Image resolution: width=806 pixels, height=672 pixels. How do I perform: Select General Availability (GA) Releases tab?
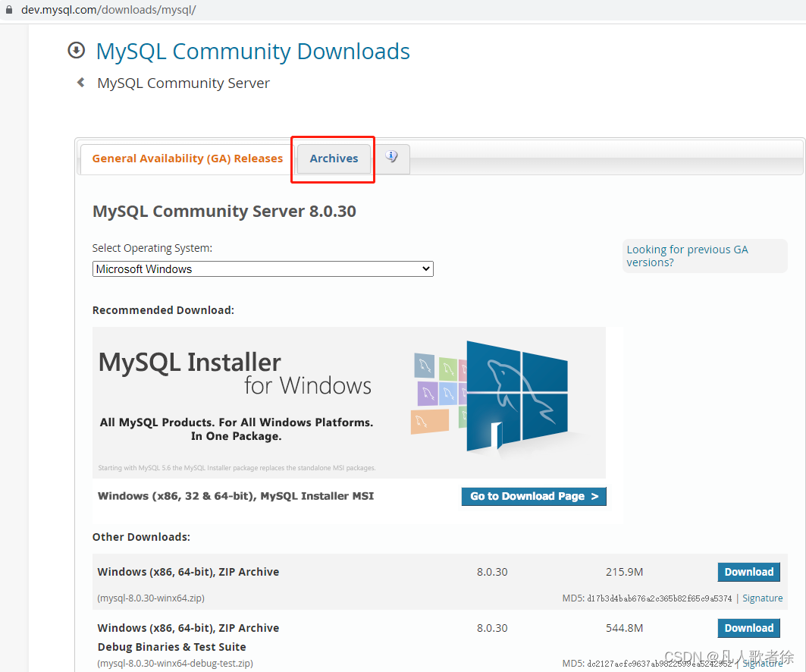[x=187, y=159]
